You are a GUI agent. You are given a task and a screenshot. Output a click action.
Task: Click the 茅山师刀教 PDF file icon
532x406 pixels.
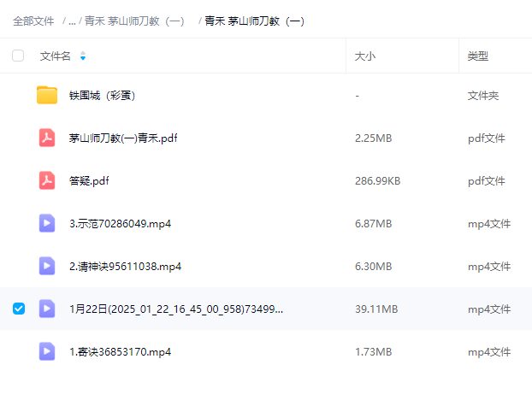coord(47,138)
